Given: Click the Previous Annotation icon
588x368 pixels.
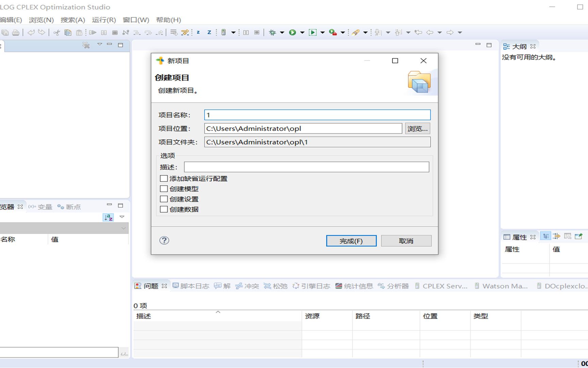Looking at the screenshot, I should 398,32.
